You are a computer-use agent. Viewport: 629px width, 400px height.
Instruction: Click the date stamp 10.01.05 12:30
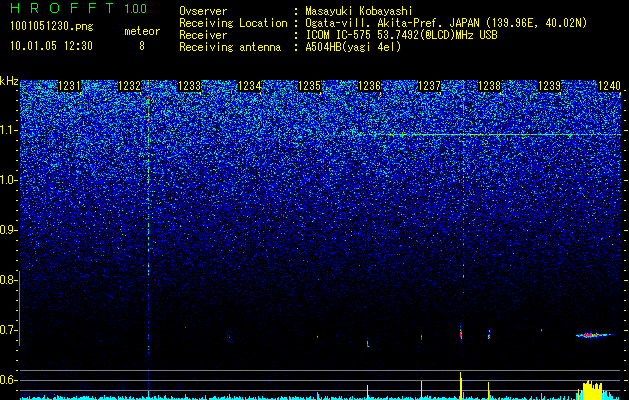(51, 46)
